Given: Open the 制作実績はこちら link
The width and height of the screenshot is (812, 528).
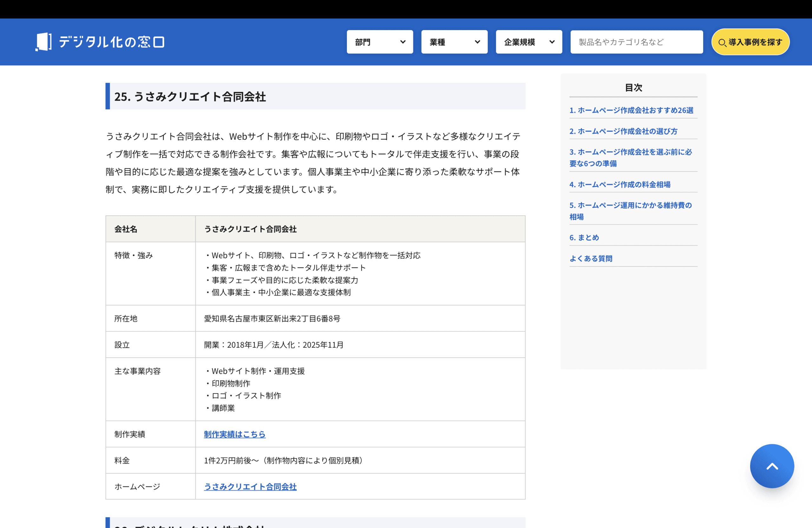Looking at the screenshot, I should pos(234,434).
